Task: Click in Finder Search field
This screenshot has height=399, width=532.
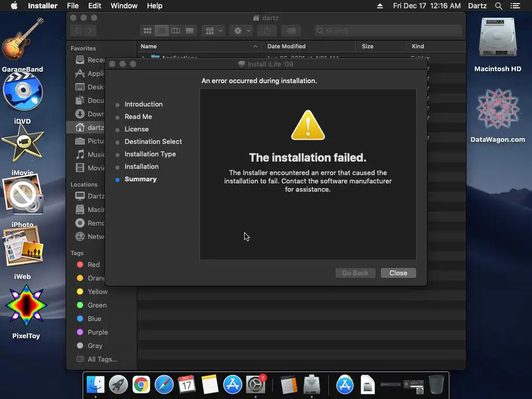Action: coord(388,31)
